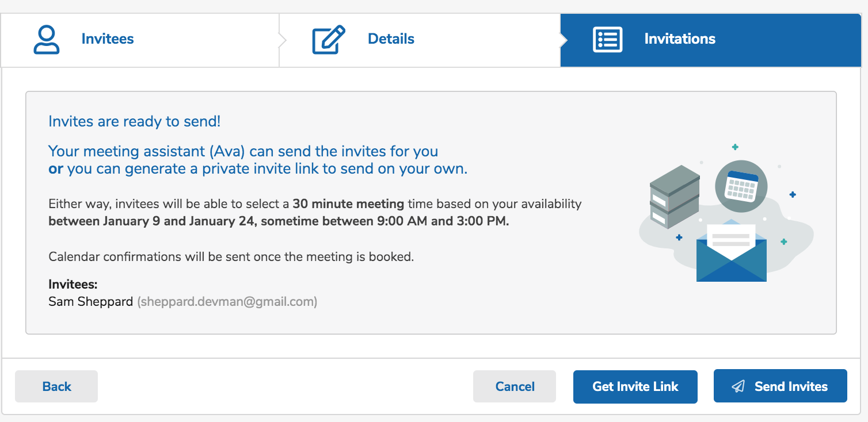Cancel the meeting invite setup
Image resolution: width=868 pixels, height=422 pixels.
point(515,386)
